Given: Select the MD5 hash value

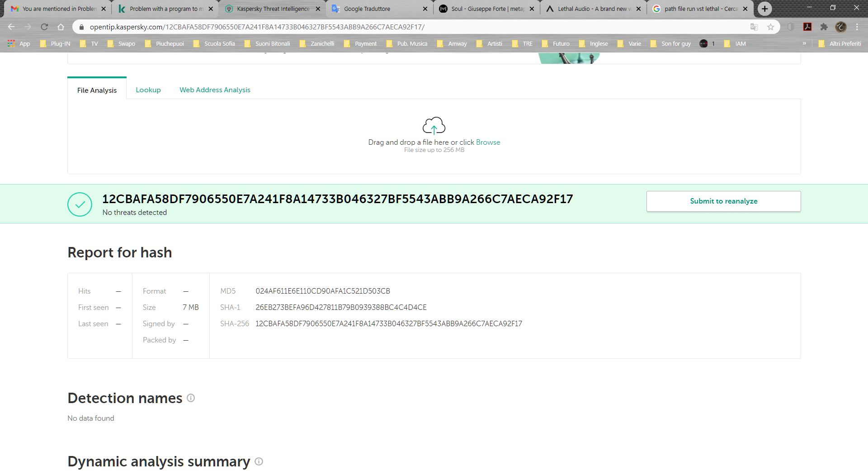Looking at the screenshot, I should click(323, 291).
